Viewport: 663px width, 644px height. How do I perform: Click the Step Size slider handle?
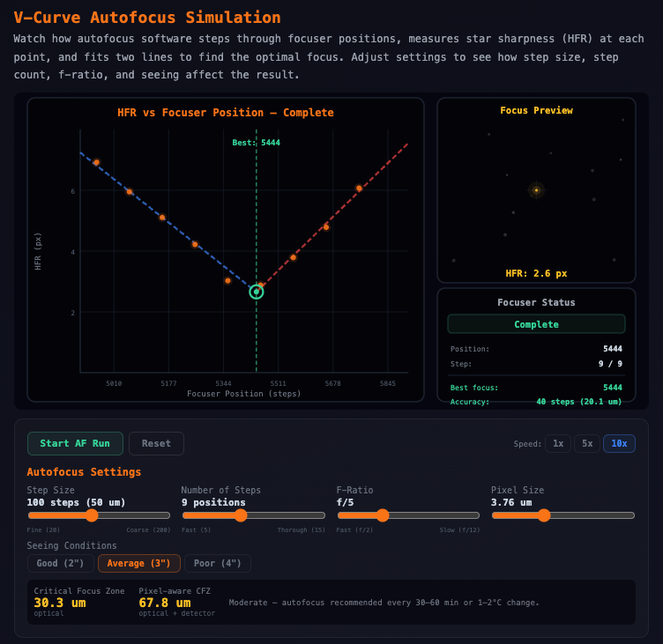92,515
